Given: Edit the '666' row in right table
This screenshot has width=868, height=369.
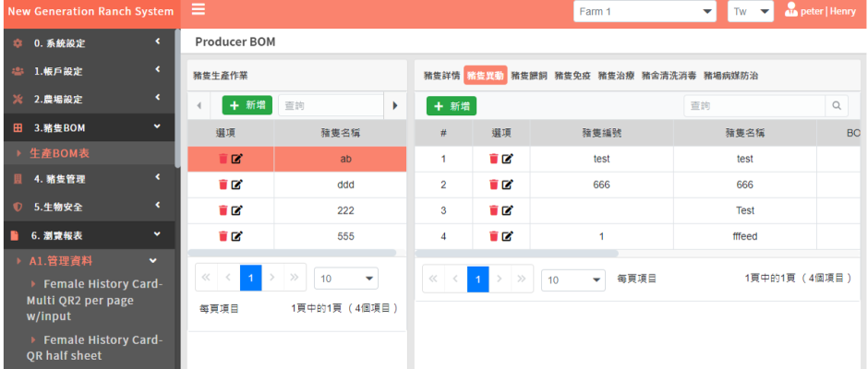Looking at the screenshot, I should [508, 184].
